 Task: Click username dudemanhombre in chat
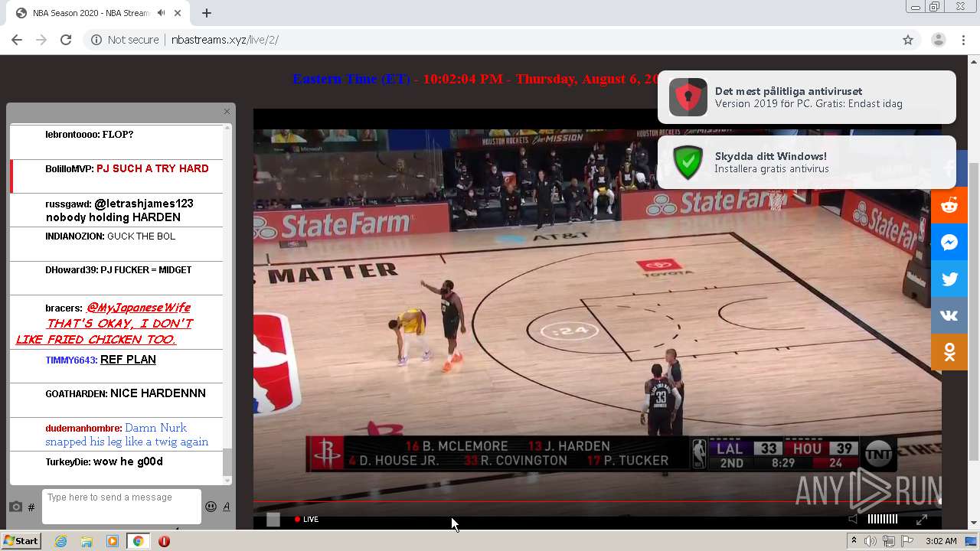coord(83,429)
